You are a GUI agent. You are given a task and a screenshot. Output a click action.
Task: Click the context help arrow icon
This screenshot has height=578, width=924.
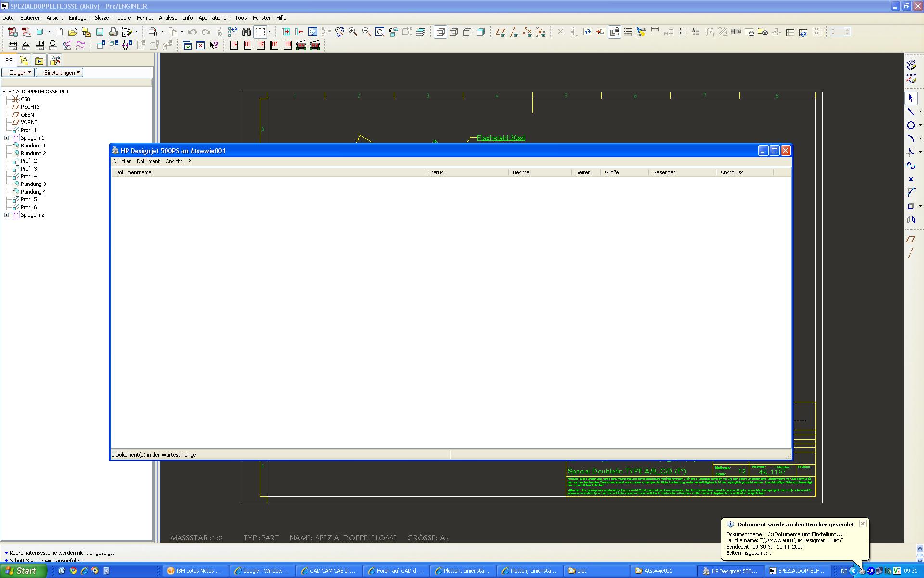click(214, 45)
